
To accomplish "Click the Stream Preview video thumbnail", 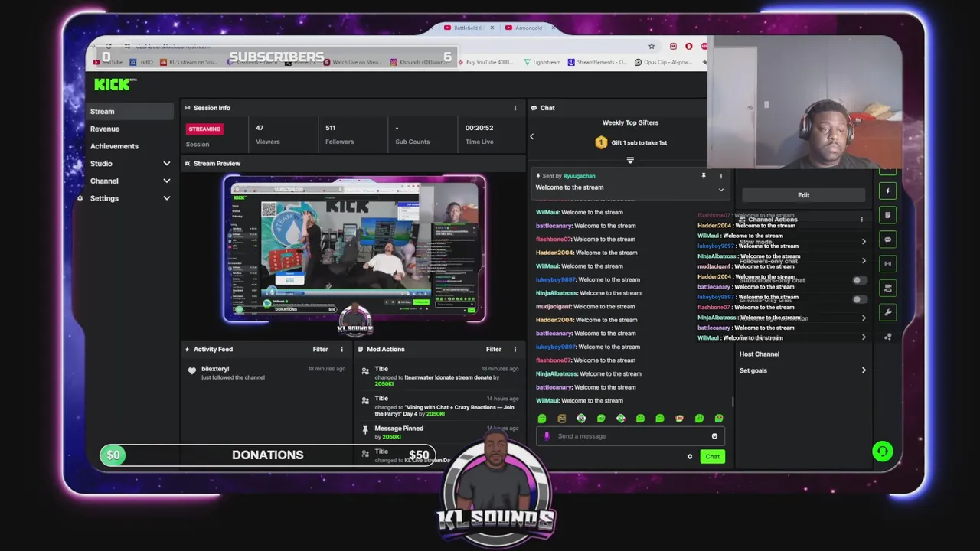I will (354, 249).
